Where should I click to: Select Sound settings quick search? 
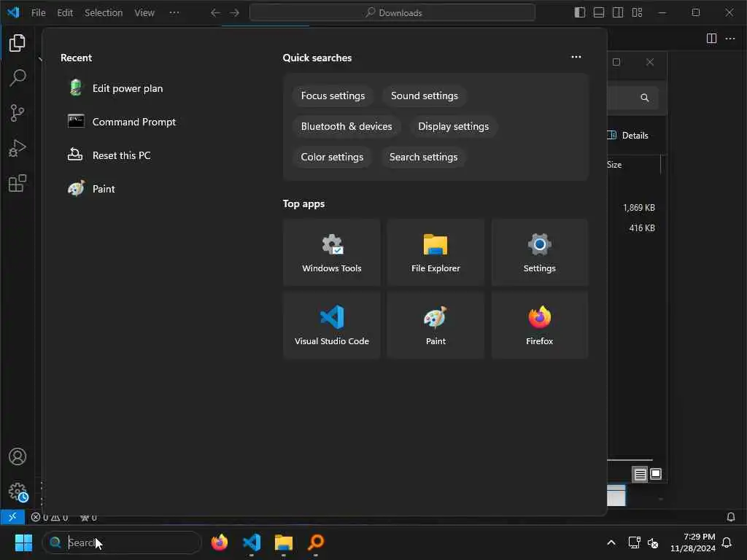click(424, 96)
